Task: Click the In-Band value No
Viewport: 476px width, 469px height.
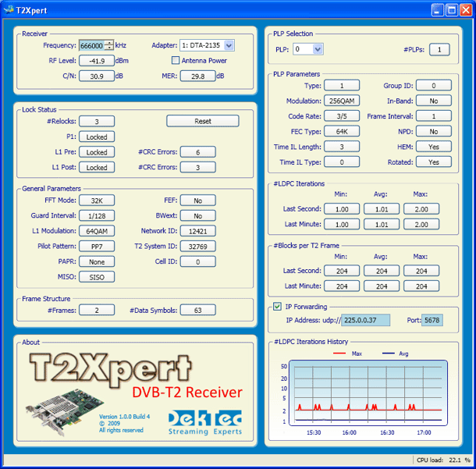Action: 434,101
